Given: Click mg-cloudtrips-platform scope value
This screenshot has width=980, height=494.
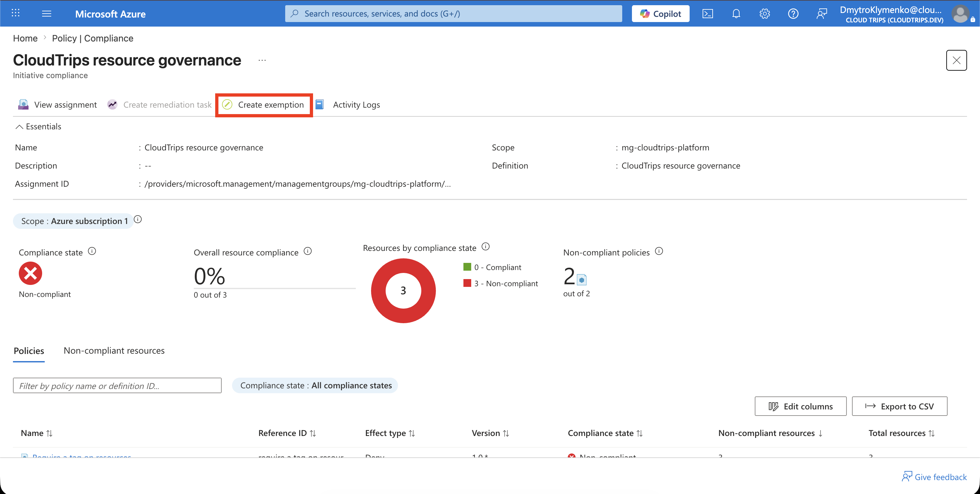Looking at the screenshot, I should [x=665, y=147].
